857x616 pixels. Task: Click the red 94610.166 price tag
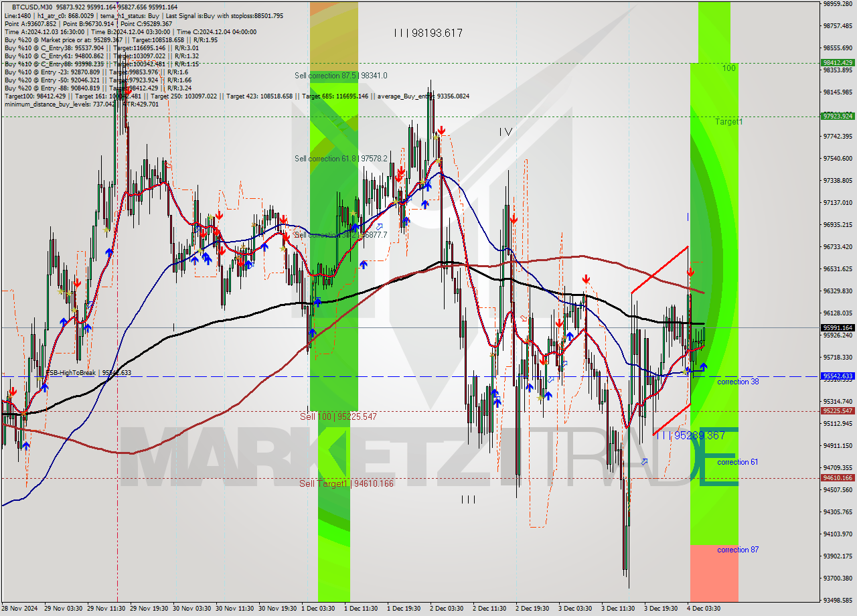click(838, 478)
